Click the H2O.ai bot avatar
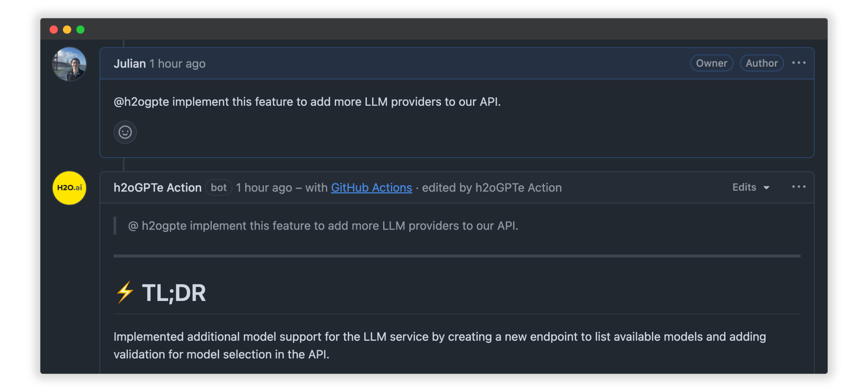Viewport: 868px width, 392px height. (69, 188)
